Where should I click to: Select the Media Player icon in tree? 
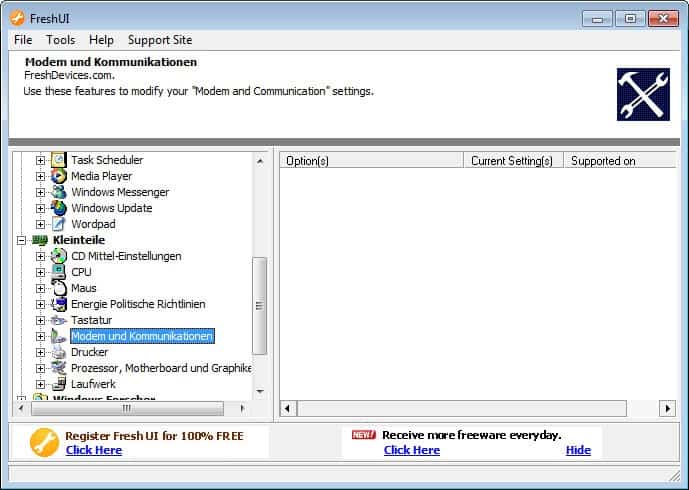click(58, 176)
